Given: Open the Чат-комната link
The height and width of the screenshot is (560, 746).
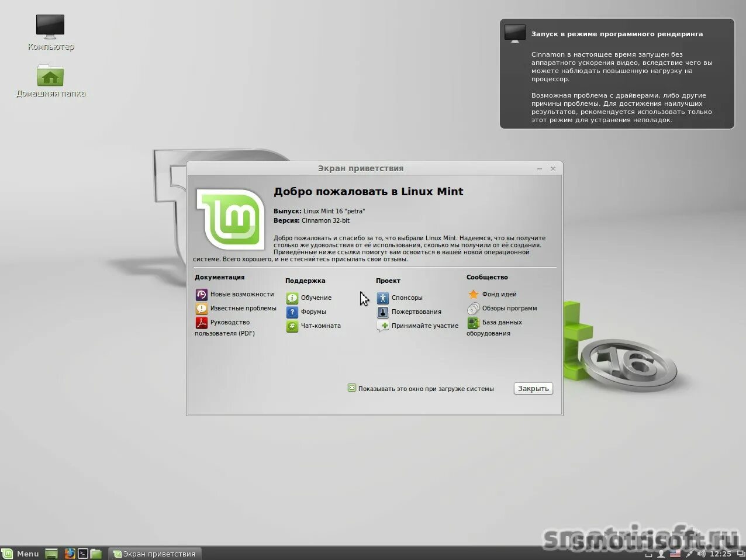Looking at the screenshot, I should tap(321, 326).
